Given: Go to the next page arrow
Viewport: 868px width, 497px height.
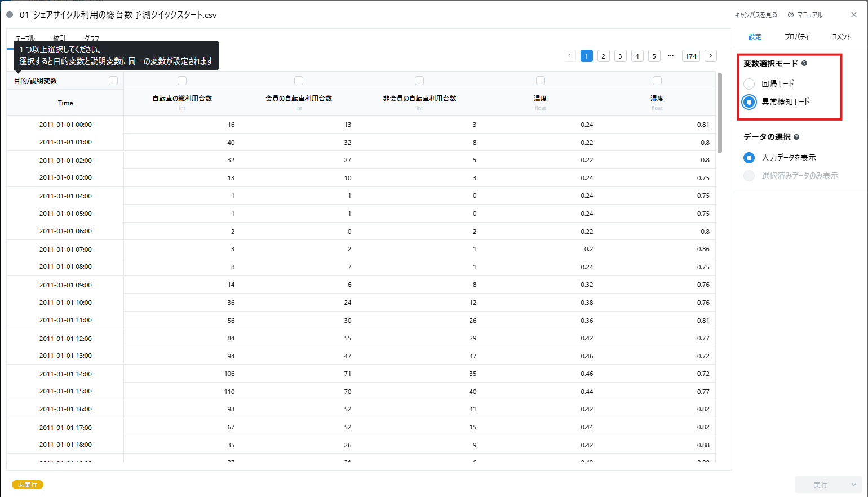Looking at the screenshot, I should [x=711, y=55].
